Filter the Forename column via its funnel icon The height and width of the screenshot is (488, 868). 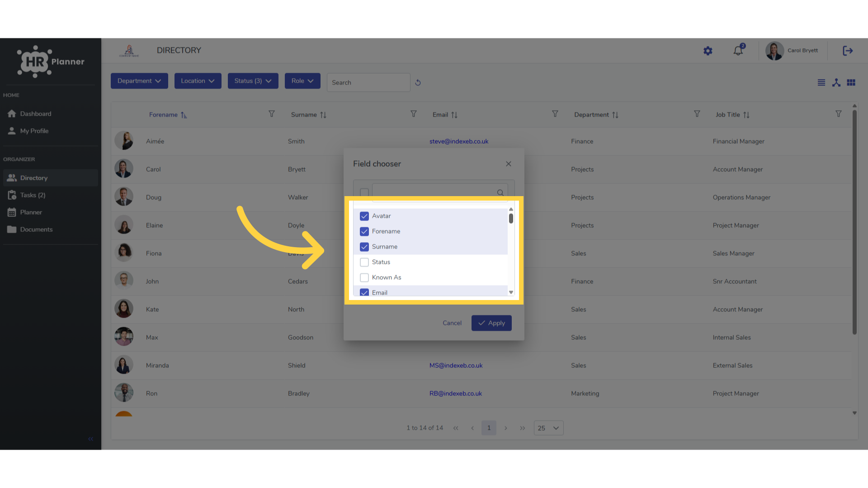[x=272, y=114]
